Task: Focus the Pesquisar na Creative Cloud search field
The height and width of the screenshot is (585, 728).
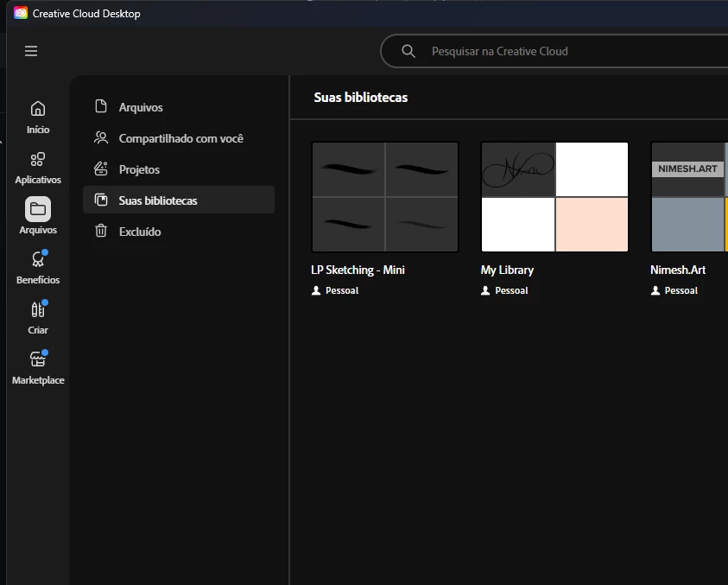Action: pos(554,51)
